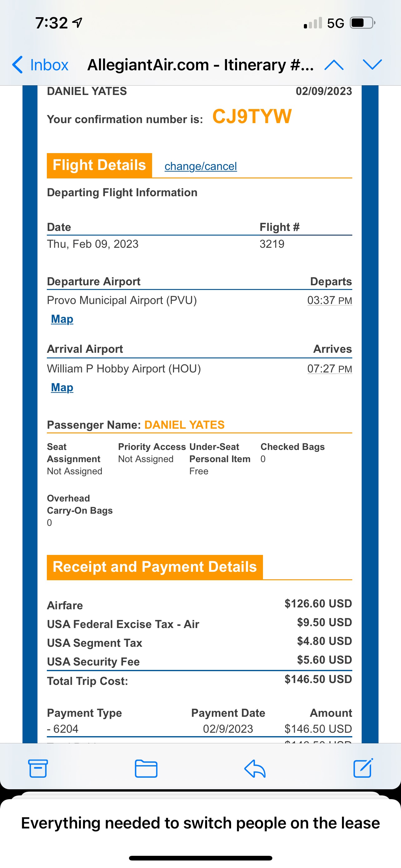Tap the Flight Details section header
This screenshot has width=401, height=868.
coord(99,165)
